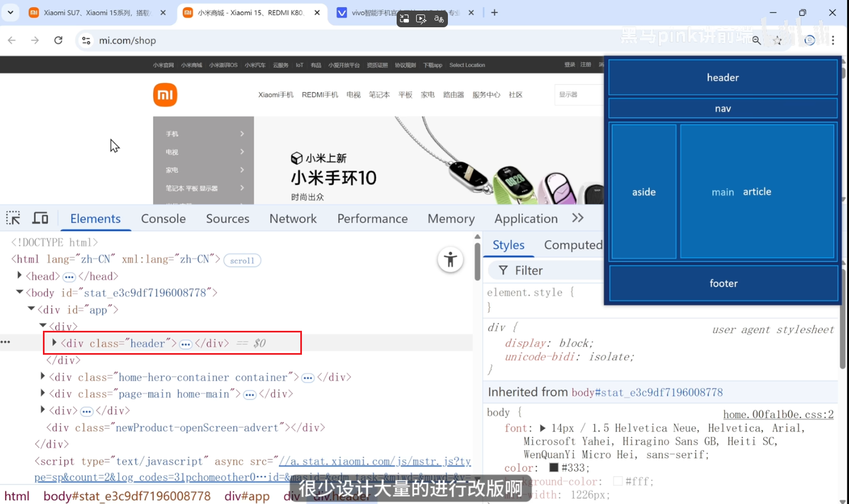Screen dimensions: 849x504
Task: Collapse the body element node
Action: tap(19, 292)
